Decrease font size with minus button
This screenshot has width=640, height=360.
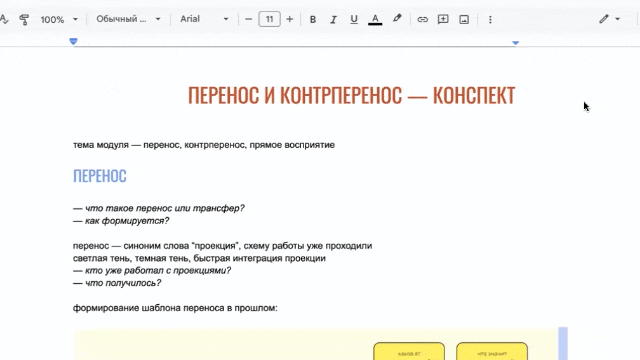(x=248, y=19)
